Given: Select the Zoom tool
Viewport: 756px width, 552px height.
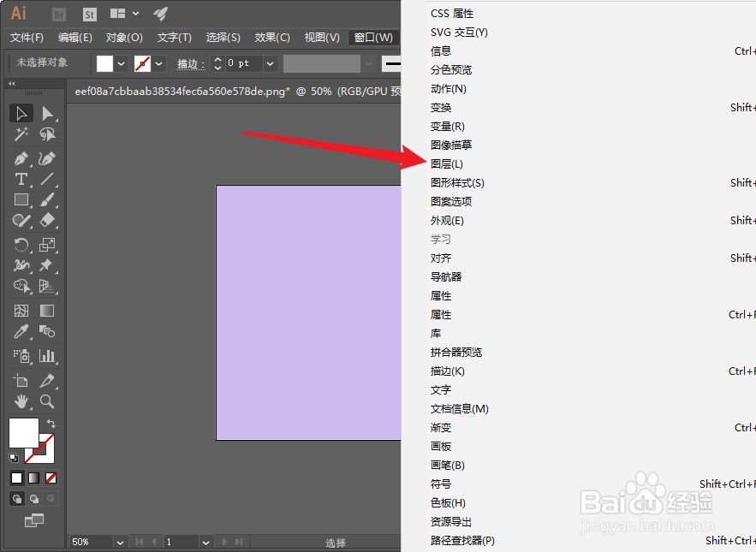Looking at the screenshot, I should coord(47,401).
